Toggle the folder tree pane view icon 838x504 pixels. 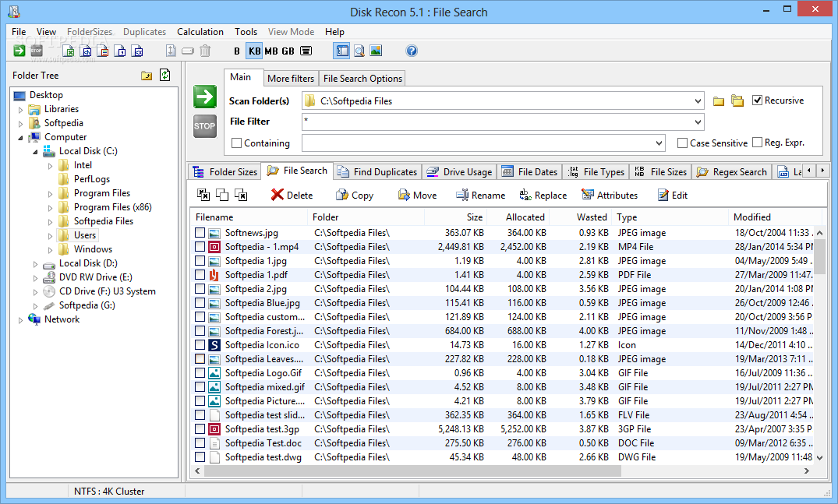(342, 51)
